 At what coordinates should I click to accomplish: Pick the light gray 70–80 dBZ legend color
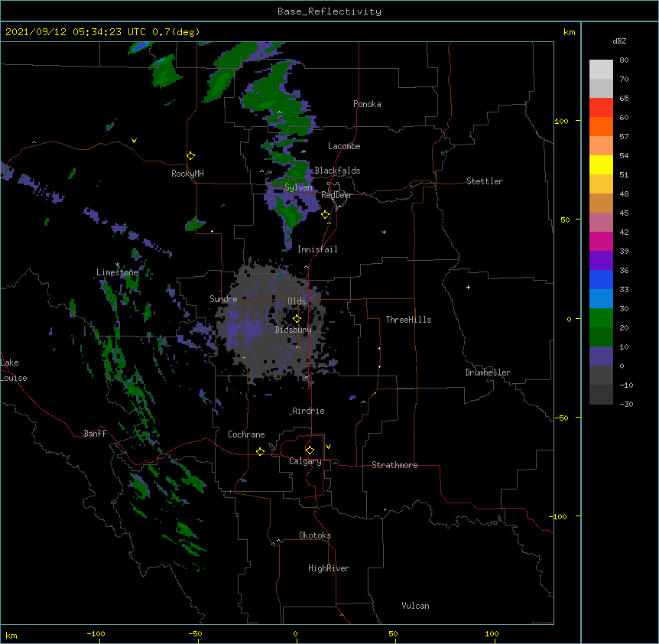tap(601, 70)
